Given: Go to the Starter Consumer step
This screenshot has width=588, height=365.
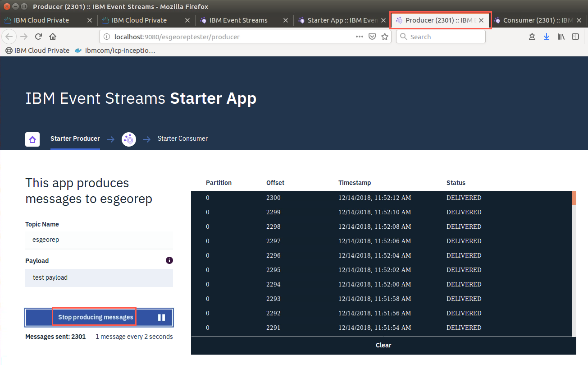Looking at the screenshot, I should coord(182,139).
